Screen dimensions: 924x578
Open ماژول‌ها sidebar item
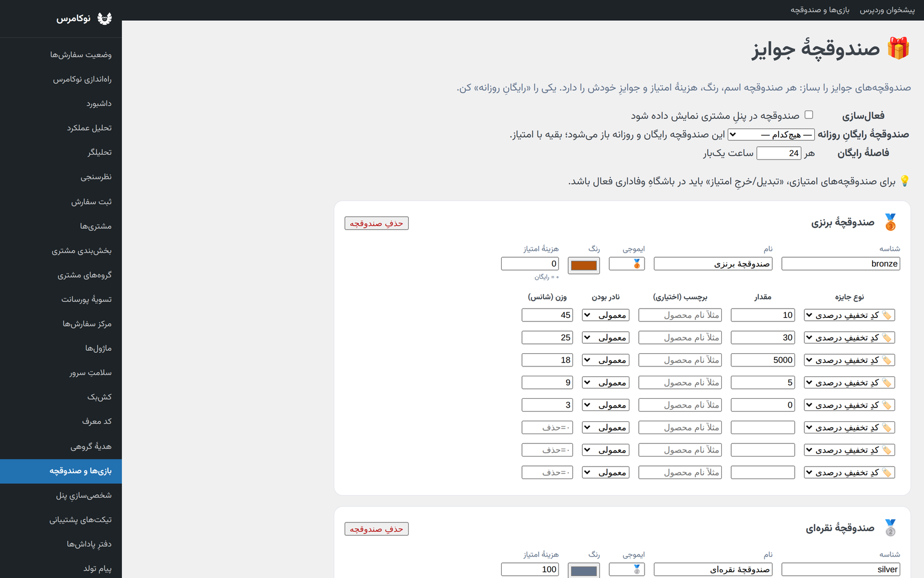61,348
